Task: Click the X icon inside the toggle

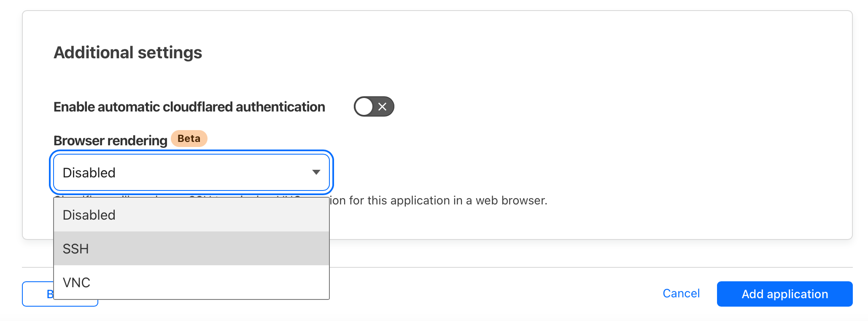Action: (x=383, y=107)
